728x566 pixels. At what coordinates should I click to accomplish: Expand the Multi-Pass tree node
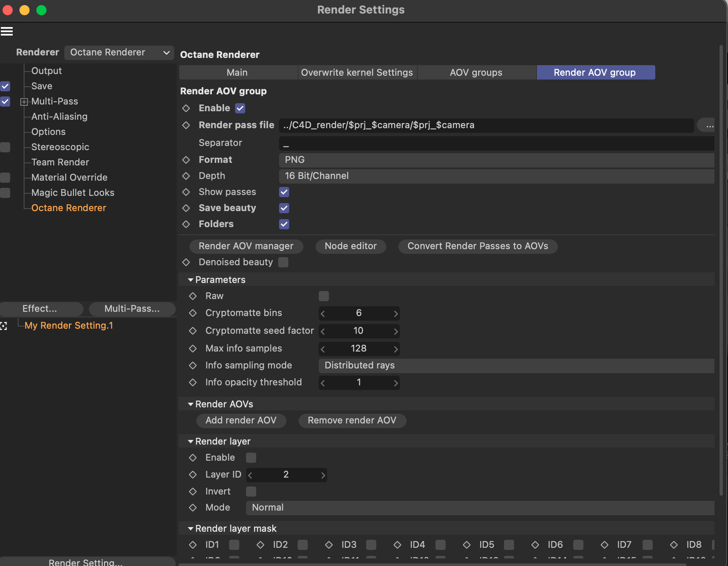tap(24, 102)
